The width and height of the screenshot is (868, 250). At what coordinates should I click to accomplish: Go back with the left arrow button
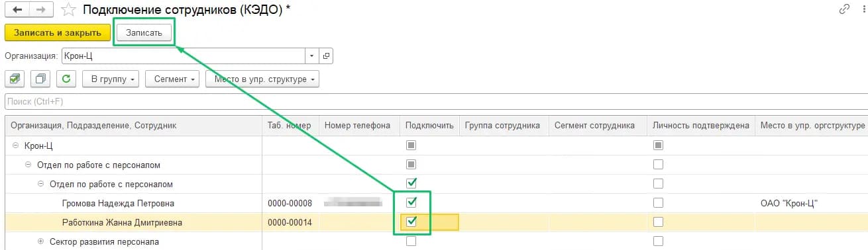pyautogui.click(x=17, y=10)
